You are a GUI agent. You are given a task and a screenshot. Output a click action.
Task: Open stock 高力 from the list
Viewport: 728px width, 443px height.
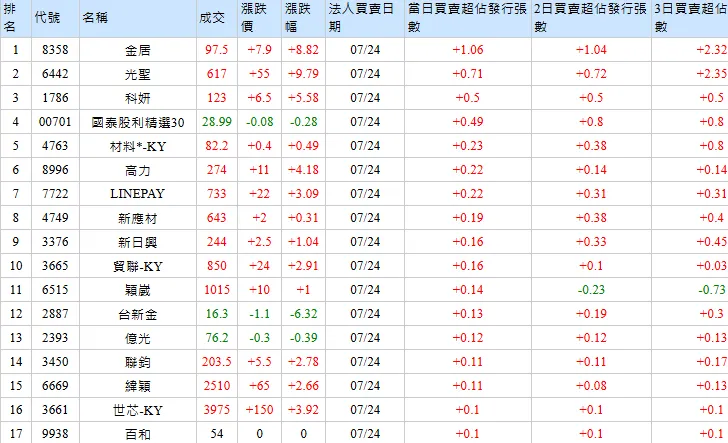coord(138,170)
